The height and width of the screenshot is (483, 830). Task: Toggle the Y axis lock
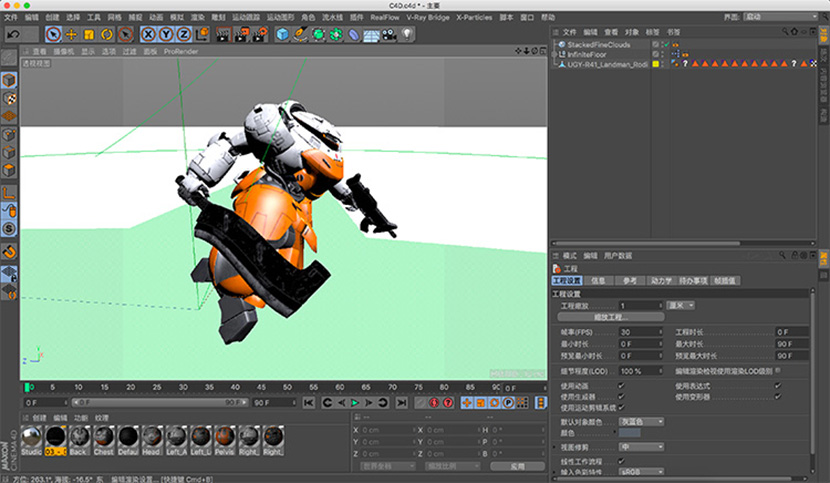click(166, 35)
